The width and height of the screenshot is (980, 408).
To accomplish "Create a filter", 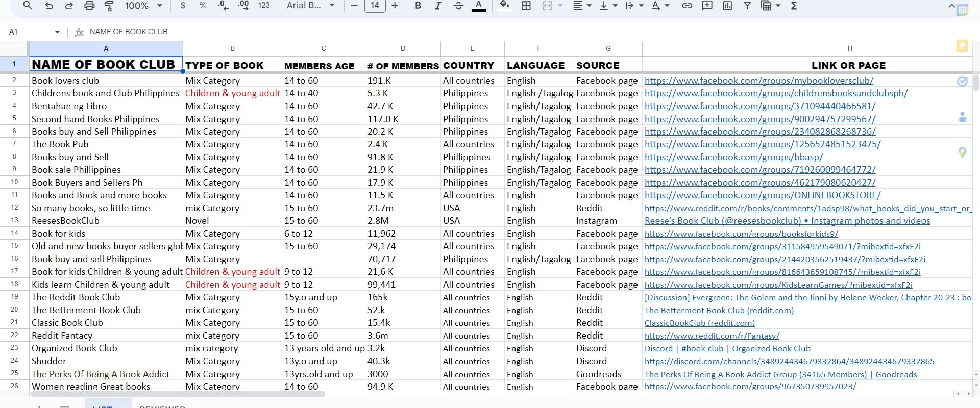I will [x=747, y=6].
